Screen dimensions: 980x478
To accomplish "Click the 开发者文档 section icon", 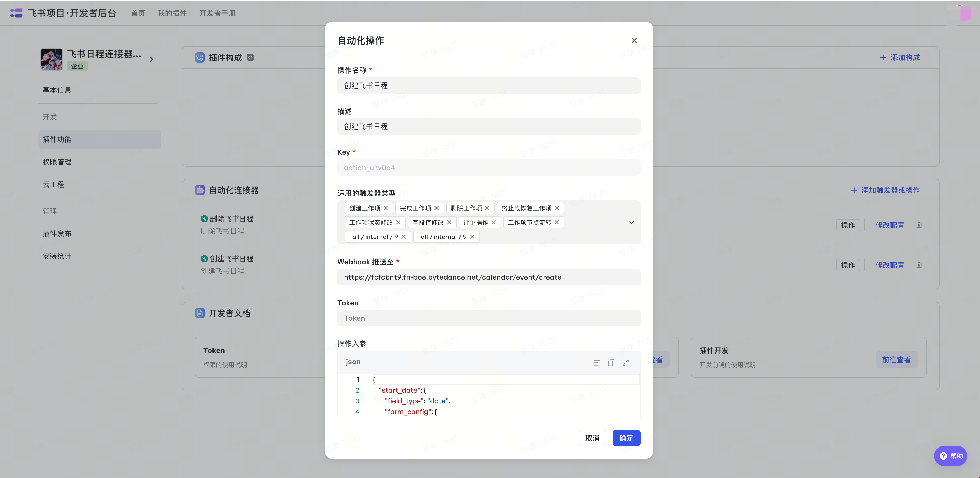I will click(x=200, y=313).
